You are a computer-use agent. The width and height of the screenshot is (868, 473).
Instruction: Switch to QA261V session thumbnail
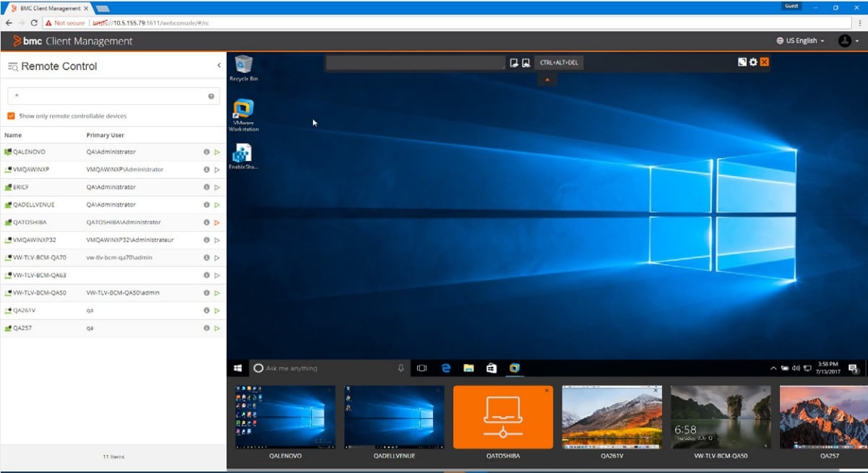(x=612, y=417)
